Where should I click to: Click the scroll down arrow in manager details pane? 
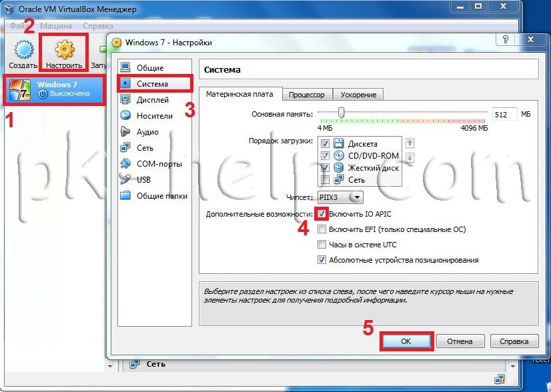pos(513,367)
